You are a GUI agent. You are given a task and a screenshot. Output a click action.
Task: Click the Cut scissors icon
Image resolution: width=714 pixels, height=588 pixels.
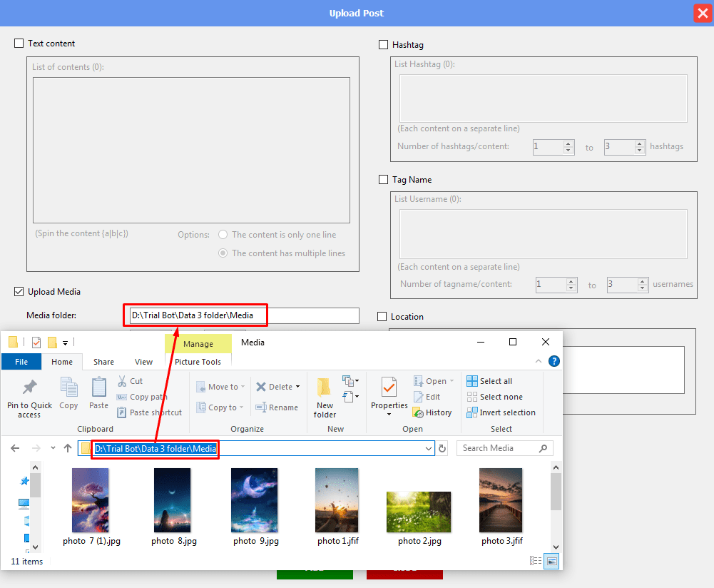pyautogui.click(x=122, y=381)
